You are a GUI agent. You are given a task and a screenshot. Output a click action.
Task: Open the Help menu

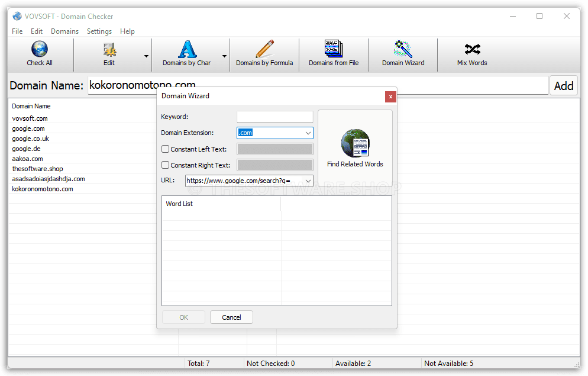[128, 31]
